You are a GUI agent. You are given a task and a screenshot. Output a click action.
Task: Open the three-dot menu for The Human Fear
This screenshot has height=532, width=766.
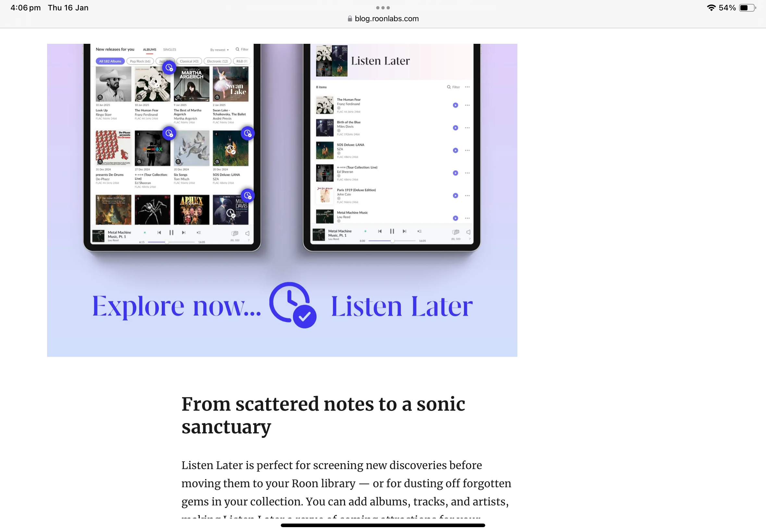click(x=467, y=105)
